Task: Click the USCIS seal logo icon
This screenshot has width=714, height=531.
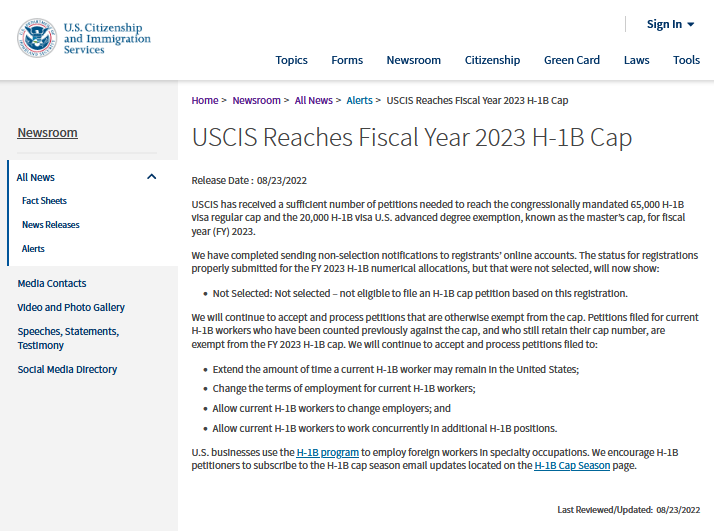Action: pyautogui.click(x=37, y=38)
